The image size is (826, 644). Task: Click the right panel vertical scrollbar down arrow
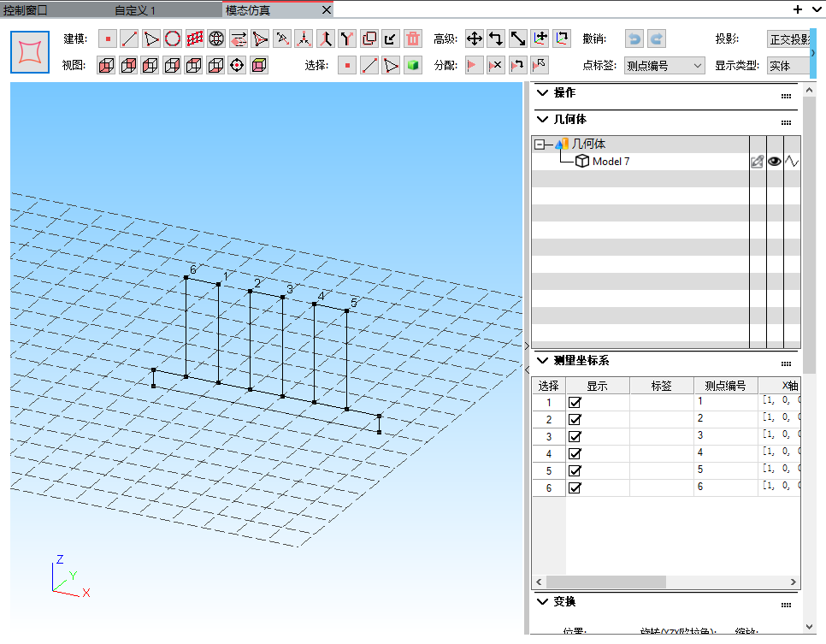tap(809, 627)
